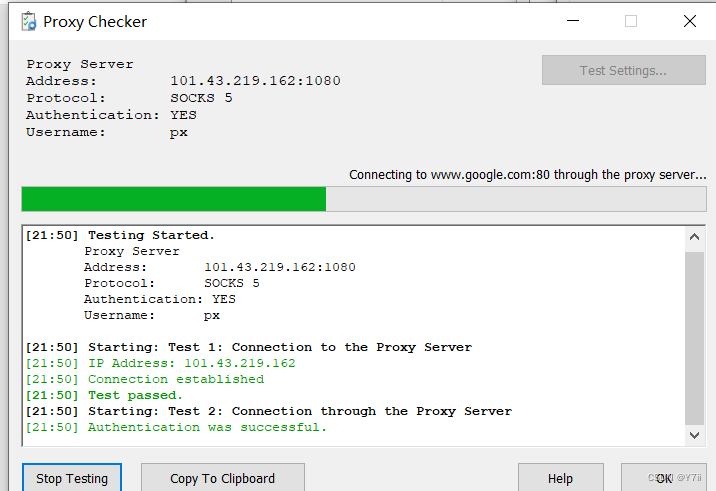Click the green testing progress bar
The height and width of the screenshot is (491, 716).
point(174,199)
